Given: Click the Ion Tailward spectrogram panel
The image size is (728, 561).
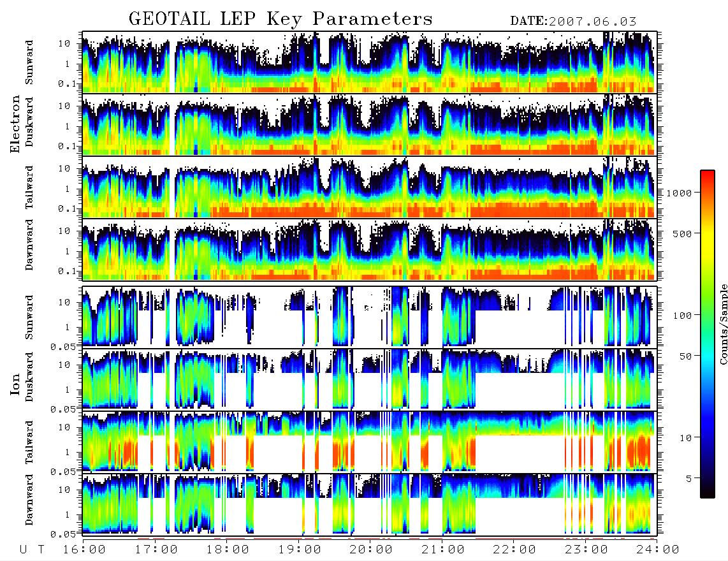Looking at the screenshot, I should [370, 442].
